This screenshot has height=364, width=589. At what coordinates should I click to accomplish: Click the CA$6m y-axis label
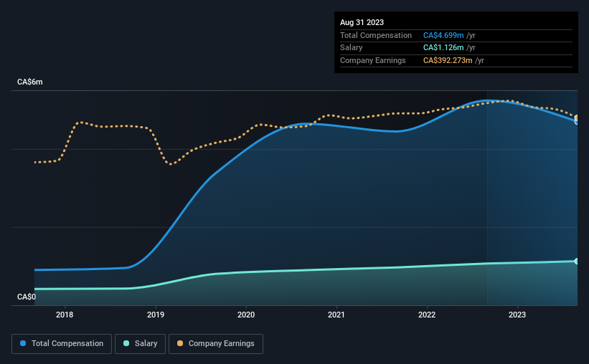[x=29, y=82]
